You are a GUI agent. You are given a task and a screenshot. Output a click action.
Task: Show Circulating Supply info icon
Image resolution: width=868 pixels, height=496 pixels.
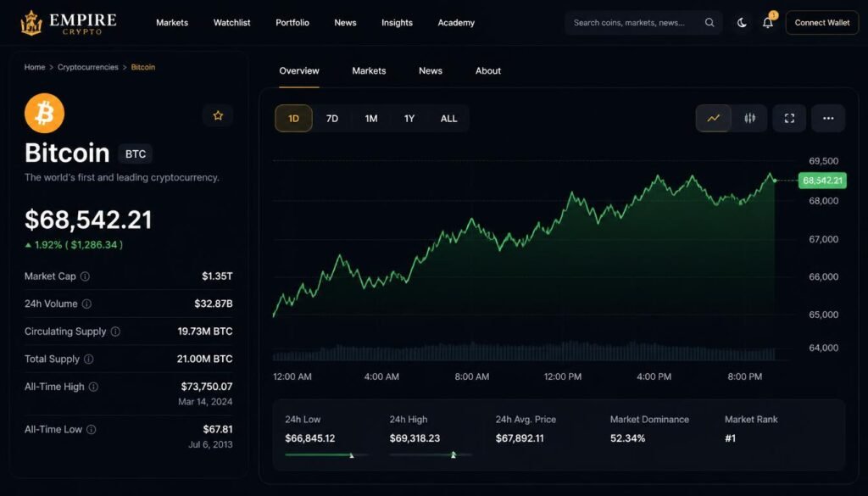click(x=115, y=332)
